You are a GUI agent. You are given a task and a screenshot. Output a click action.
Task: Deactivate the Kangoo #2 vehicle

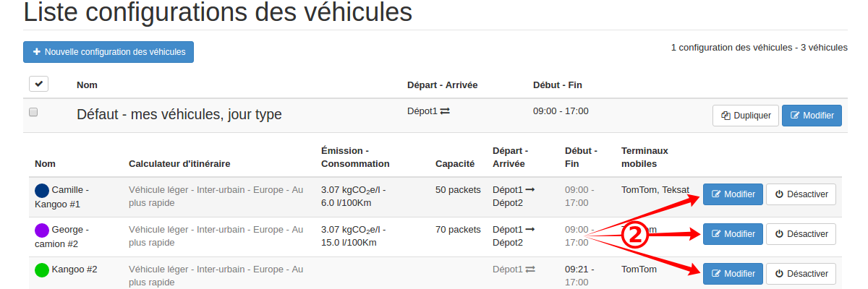801,274
